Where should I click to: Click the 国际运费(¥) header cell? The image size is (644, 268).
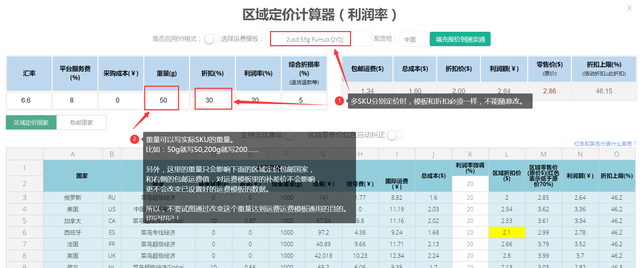coord(397,184)
